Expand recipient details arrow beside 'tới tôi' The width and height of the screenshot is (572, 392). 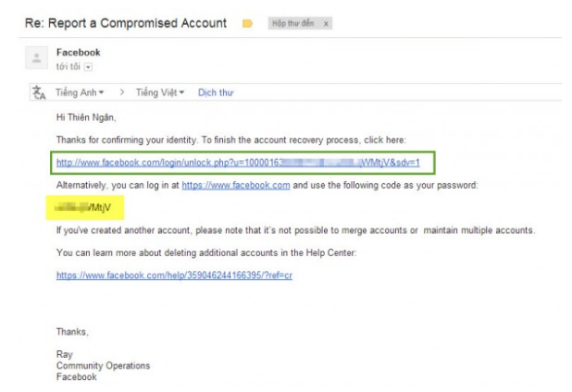[x=89, y=67]
